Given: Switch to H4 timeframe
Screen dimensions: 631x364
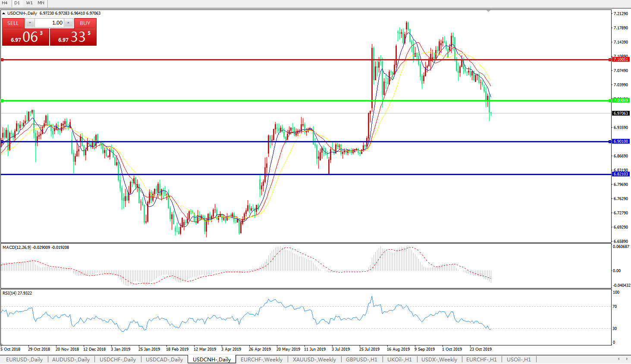Looking at the screenshot, I should point(5,3).
